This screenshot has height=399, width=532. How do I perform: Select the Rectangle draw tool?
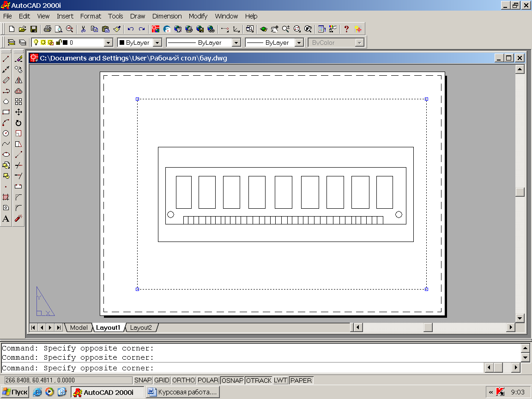(x=6, y=112)
